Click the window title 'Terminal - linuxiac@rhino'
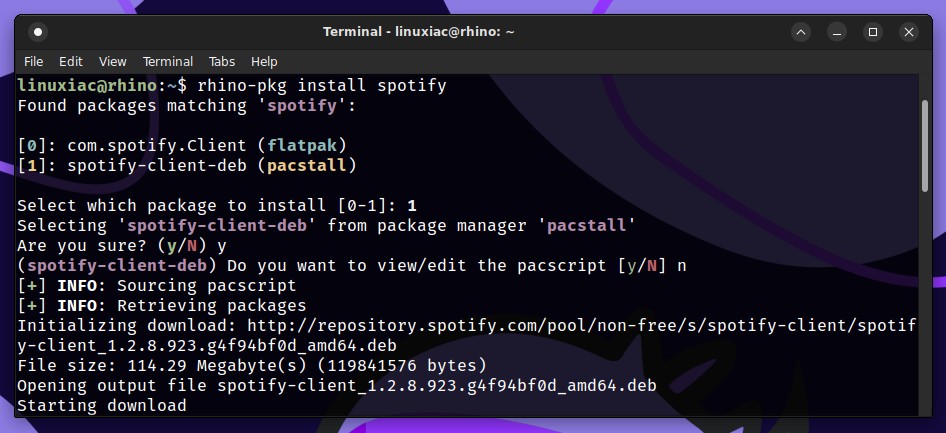 [x=419, y=32]
